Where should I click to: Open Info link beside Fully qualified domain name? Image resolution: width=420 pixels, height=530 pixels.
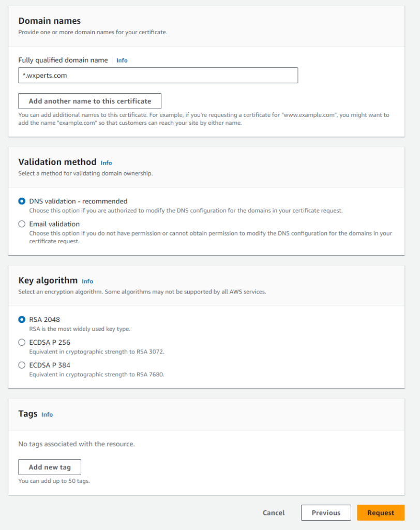122,61
